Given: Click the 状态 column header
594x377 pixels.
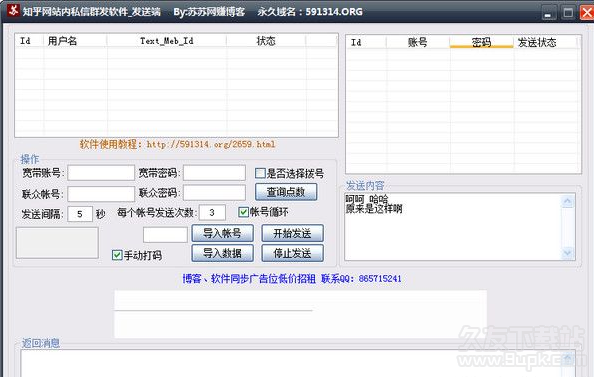Looking at the screenshot, I should pyautogui.click(x=266, y=41).
